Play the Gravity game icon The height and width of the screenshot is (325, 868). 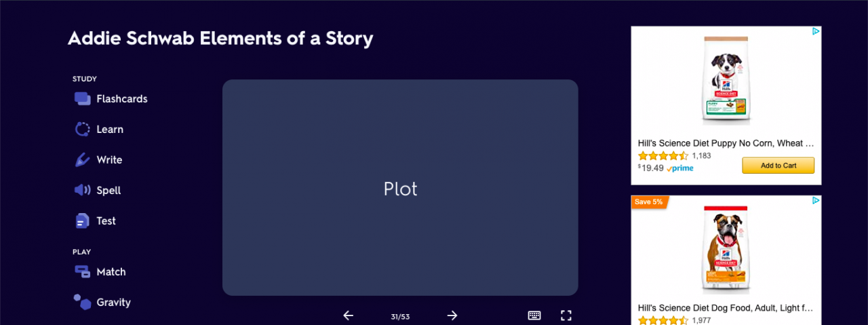coord(83,303)
